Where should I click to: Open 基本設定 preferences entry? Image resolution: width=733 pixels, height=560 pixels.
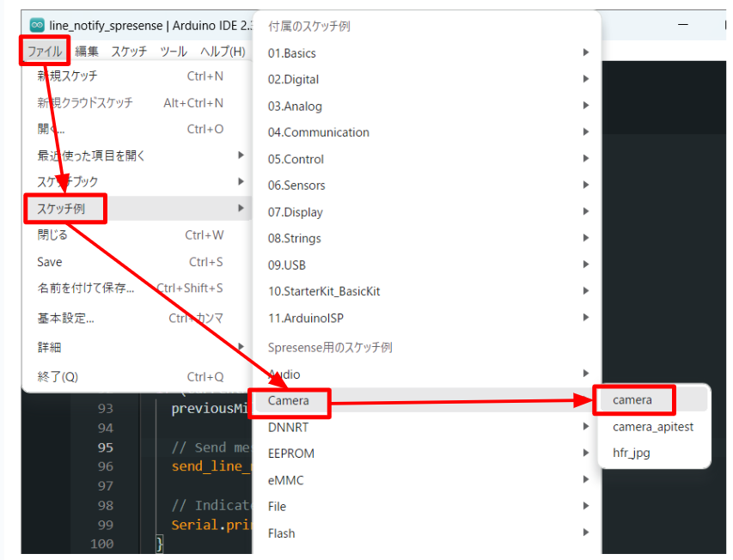pos(65,319)
